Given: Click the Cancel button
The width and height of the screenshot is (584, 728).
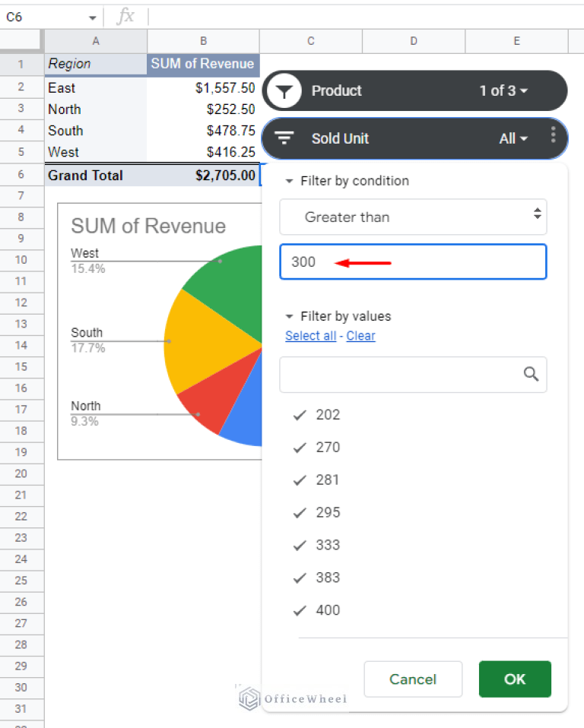Looking at the screenshot, I should pyautogui.click(x=413, y=679).
